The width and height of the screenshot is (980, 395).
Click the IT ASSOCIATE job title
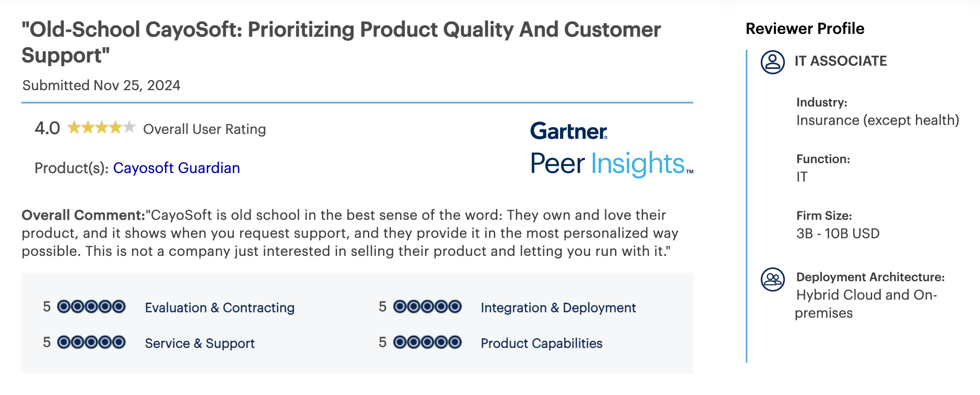[840, 61]
